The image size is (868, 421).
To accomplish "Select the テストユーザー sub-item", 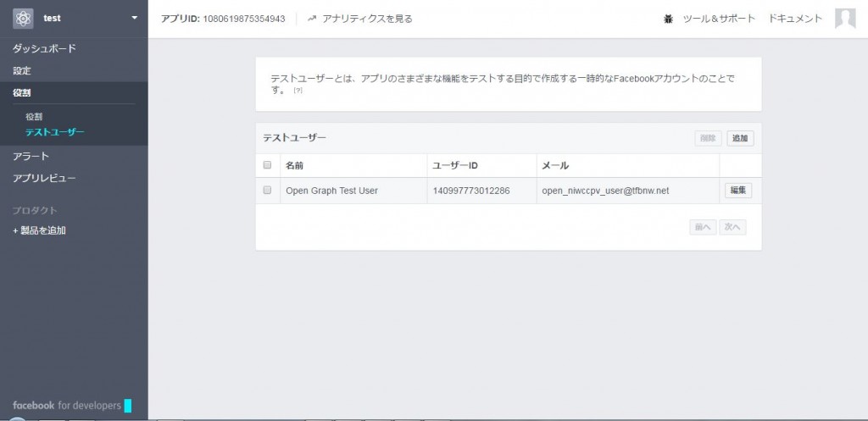I will point(55,132).
